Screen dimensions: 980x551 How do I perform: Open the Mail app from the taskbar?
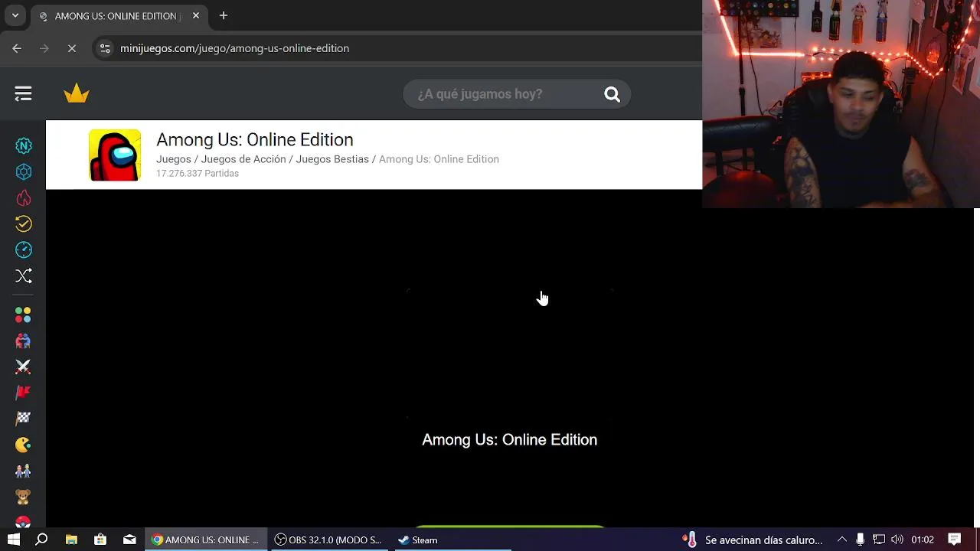[x=129, y=540]
